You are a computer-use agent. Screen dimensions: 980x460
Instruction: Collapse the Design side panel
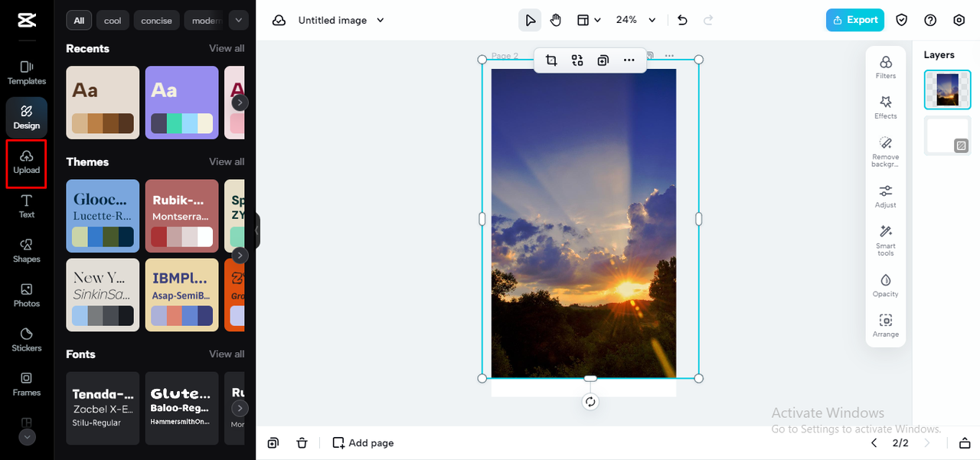point(257,230)
